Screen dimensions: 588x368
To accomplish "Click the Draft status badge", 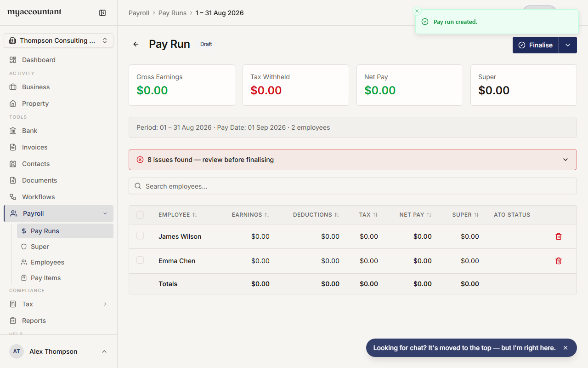I will click(x=206, y=44).
